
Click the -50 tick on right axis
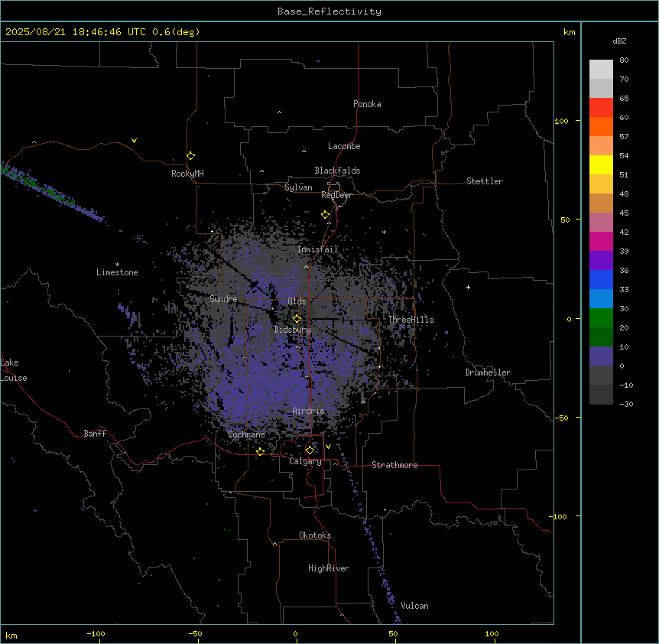(561, 418)
